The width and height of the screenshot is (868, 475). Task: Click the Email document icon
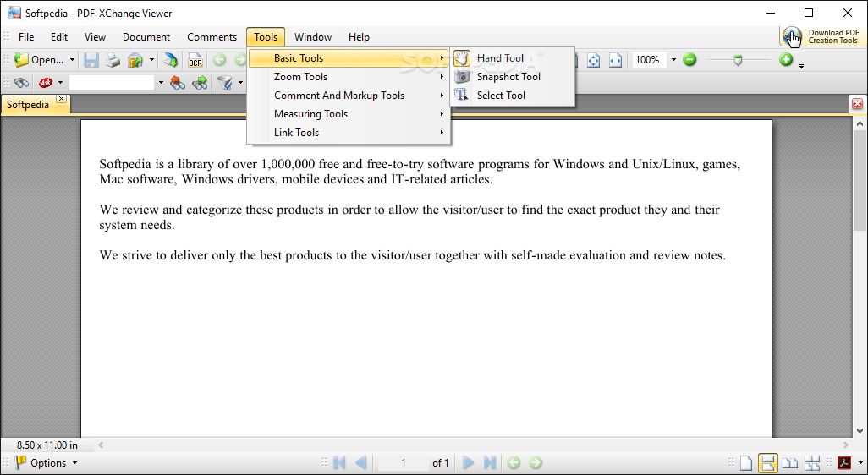[x=135, y=60]
